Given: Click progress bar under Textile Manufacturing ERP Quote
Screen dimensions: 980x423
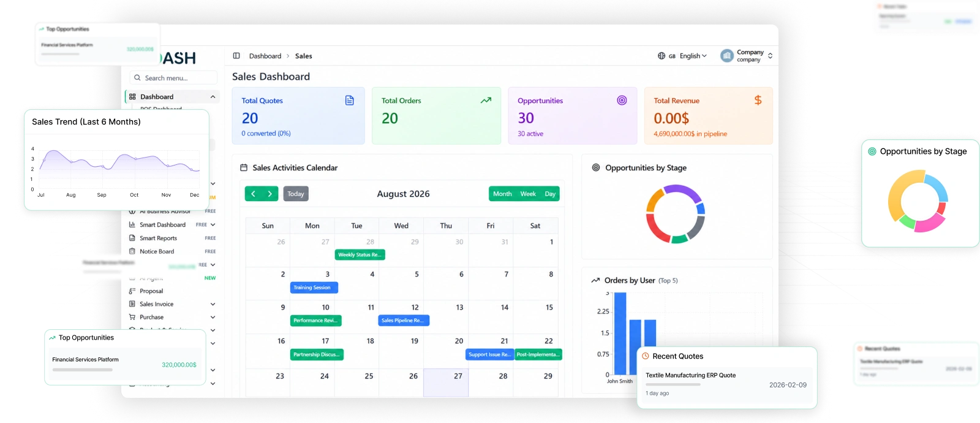Looking at the screenshot, I should pyautogui.click(x=673, y=384).
